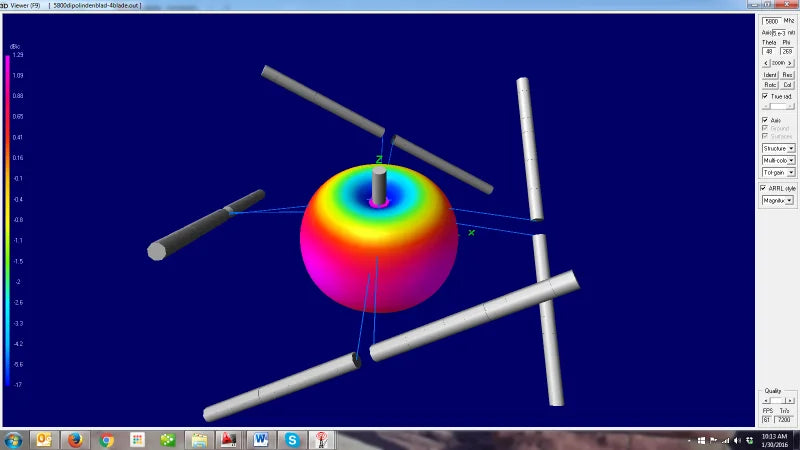Click the Col button
The height and width of the screenshot is (450, 800).
[787, 85]
